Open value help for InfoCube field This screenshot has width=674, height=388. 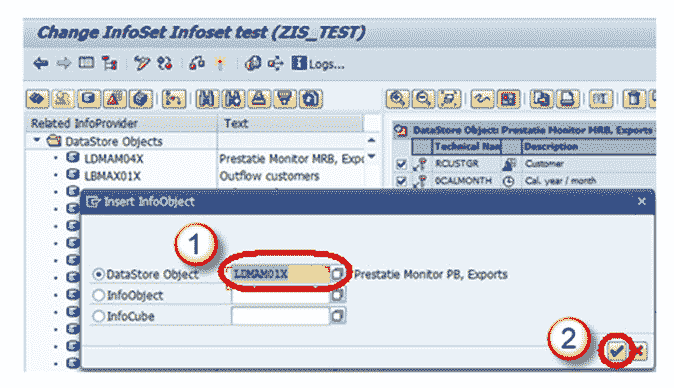pos(337,316)
